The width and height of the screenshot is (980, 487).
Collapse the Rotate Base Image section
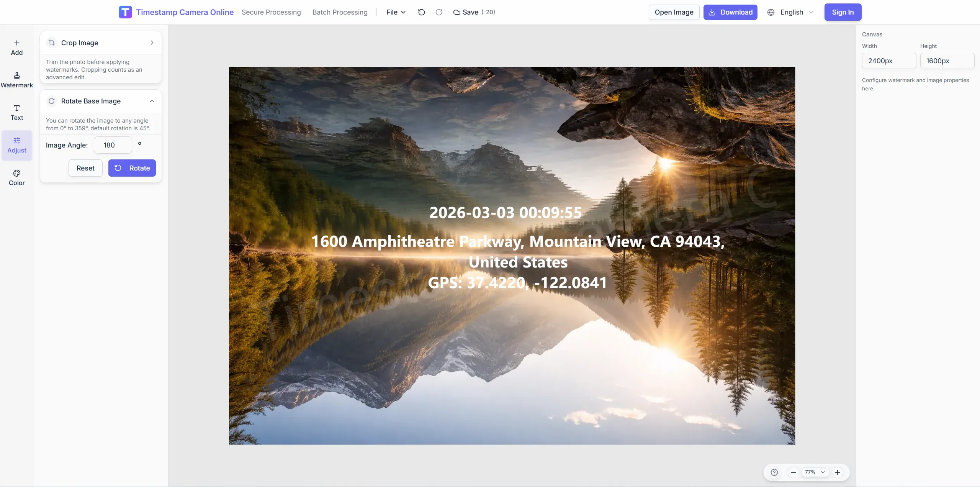[152, 101]
